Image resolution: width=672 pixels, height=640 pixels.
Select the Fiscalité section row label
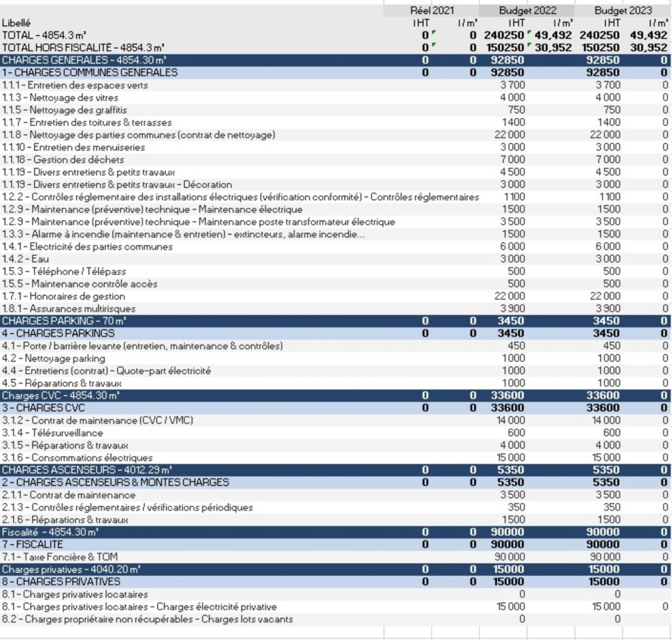pyautogui.click(x=50, y=532)
